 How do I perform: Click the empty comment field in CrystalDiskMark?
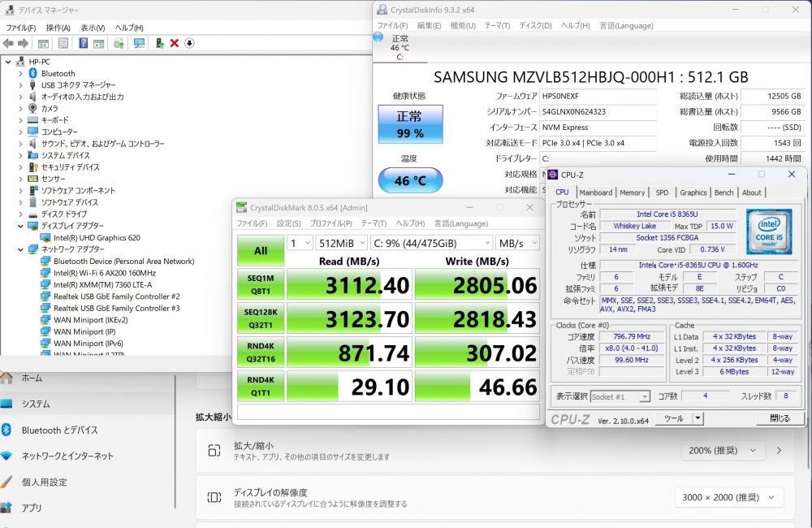[x=388, y=412]
